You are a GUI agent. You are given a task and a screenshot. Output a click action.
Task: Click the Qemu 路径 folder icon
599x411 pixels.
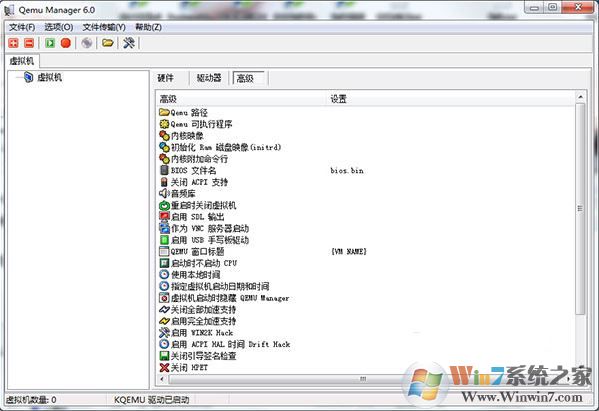(164, 112)
